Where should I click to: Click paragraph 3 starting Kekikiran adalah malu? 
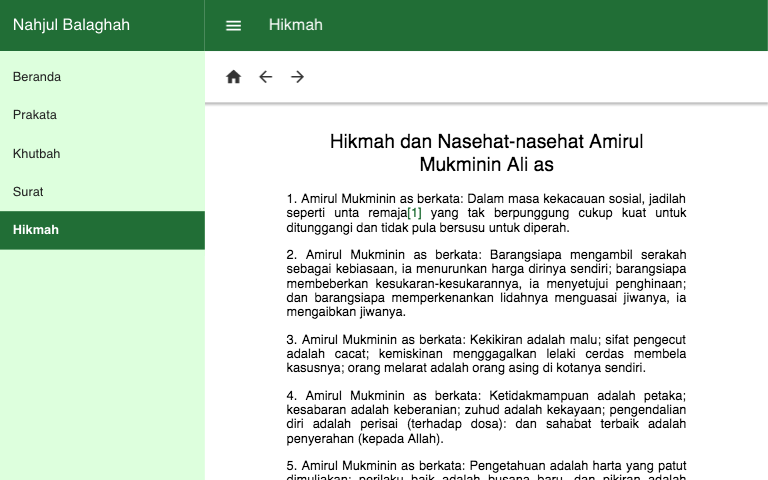486,354
